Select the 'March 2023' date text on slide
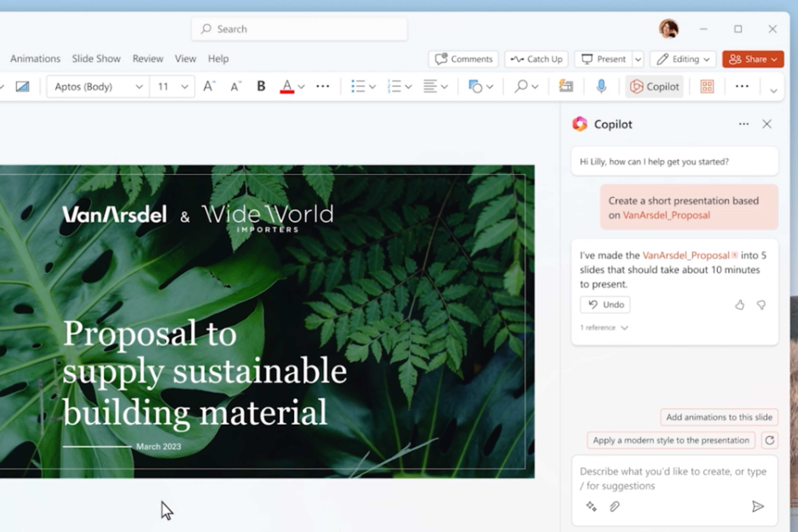This screenshot has width=798, height=532. (158, 446)
